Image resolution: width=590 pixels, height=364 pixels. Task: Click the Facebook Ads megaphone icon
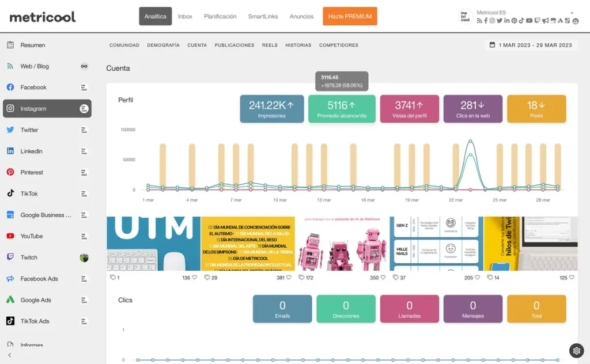pos(10,279)
